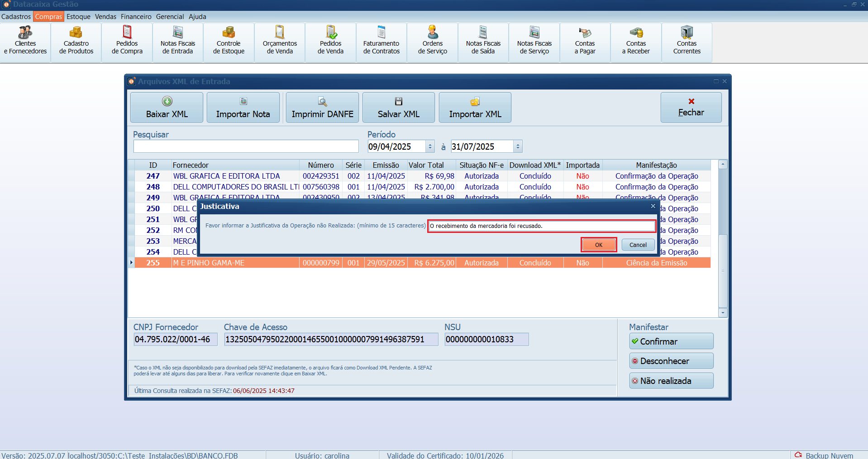The height and width of the screenshot is (459, 868).
Task: Click Salvar XML button
Action: click(398, 108)
